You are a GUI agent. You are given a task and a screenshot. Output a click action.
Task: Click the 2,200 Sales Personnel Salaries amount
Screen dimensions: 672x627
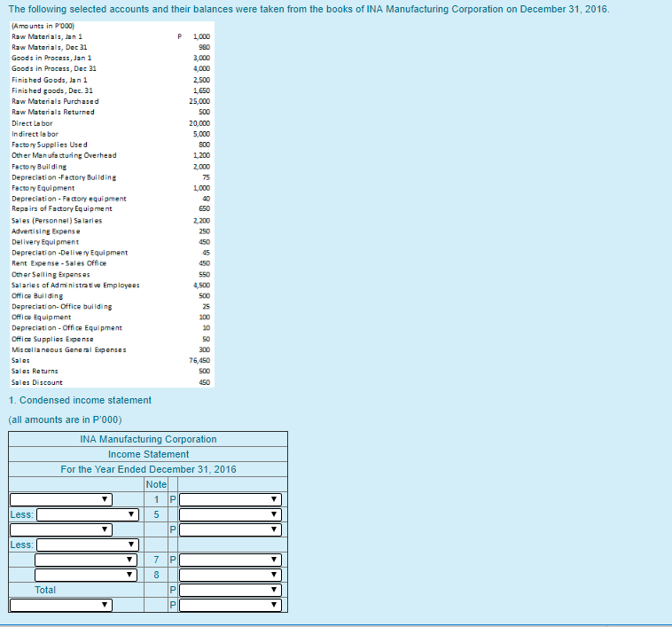(201, 220)
